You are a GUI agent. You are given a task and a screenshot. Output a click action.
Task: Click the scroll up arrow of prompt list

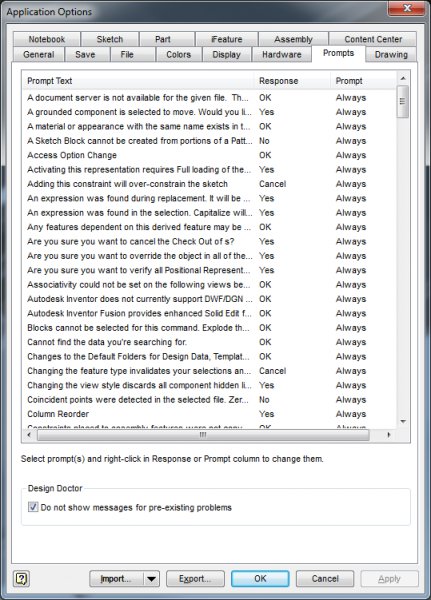click(403, 78)
